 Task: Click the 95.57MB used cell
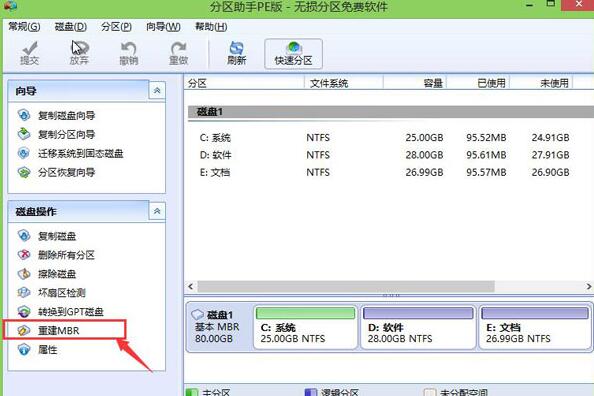click(486, 172)
